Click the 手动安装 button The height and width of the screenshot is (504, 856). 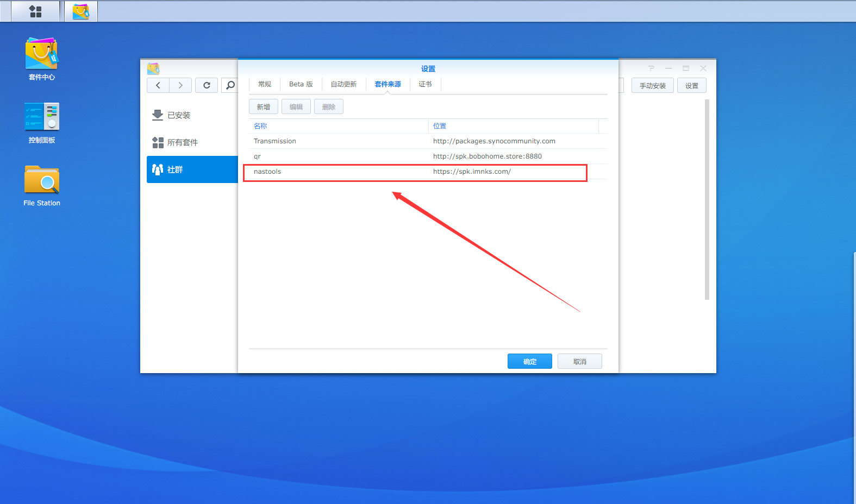tap(652, 86)
